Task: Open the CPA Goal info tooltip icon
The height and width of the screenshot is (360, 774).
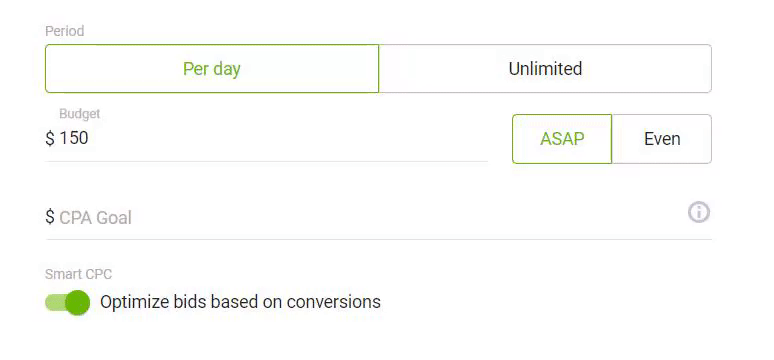Action: point(698,213)
